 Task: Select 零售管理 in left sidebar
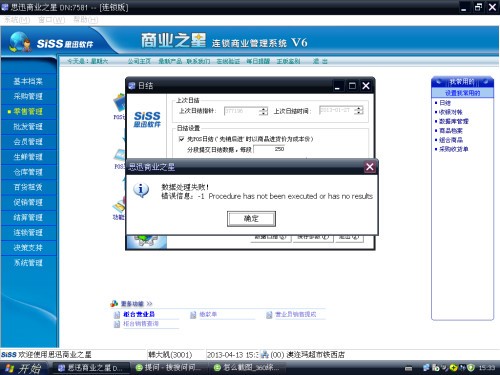click(28, 112)
